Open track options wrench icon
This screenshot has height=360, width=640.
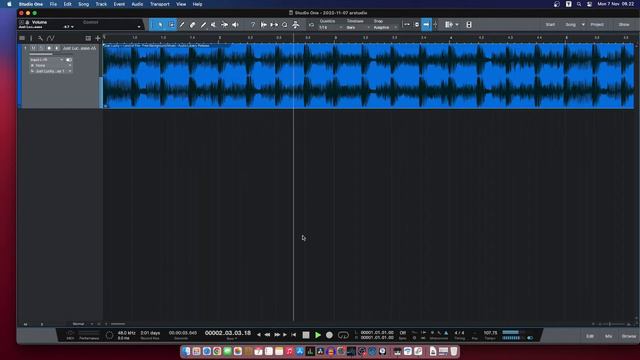(40, 38)
